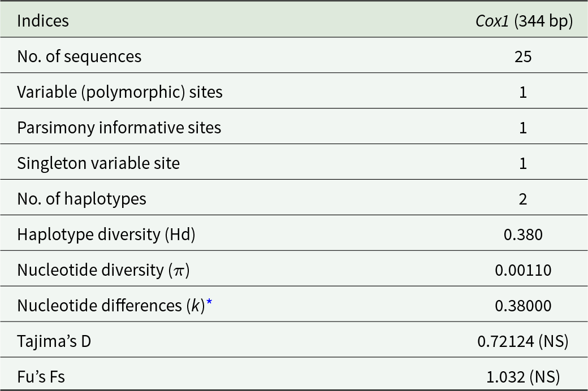Click the 'Indices' column header
Image resolution: width=588 pixels, height=391 pixels.
43,21
